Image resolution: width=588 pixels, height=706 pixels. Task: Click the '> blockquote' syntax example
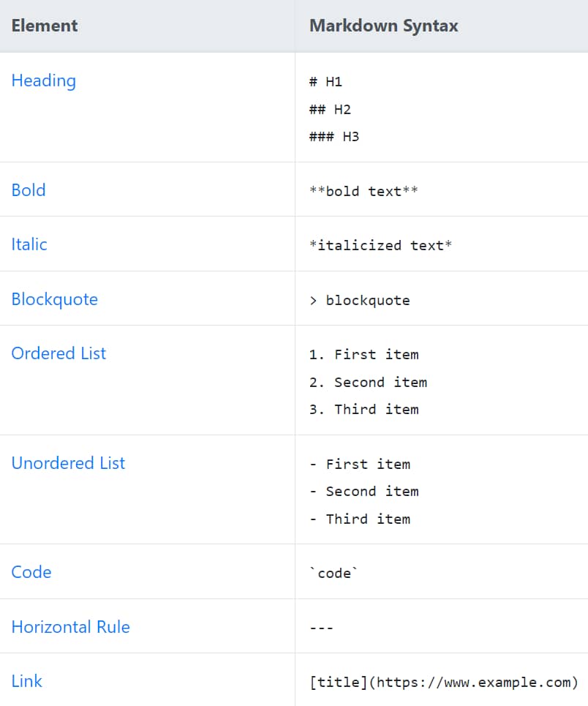coord(360,300)
